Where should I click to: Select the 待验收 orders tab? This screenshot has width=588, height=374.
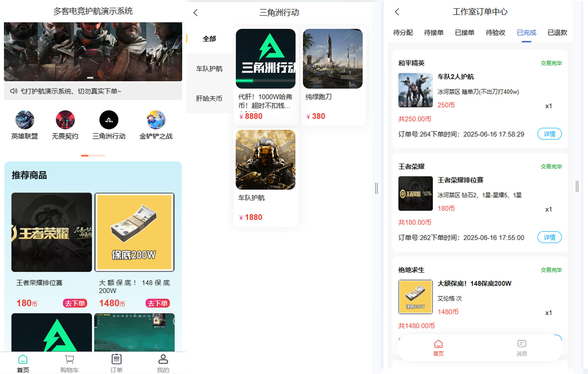click(495, 33)
